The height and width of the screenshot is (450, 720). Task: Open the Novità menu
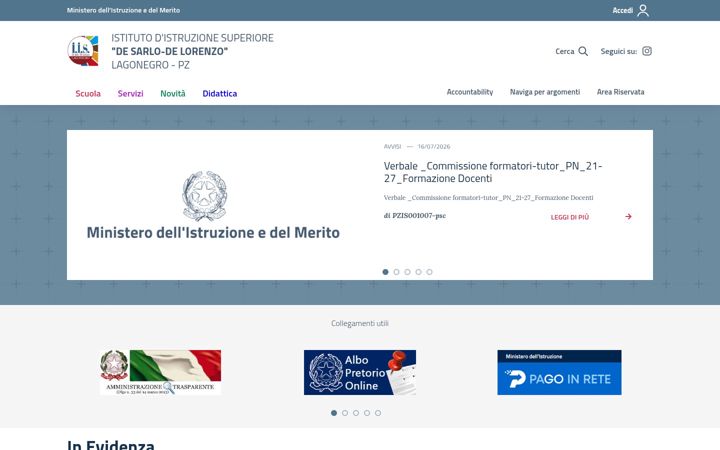(x=173, y=93)
